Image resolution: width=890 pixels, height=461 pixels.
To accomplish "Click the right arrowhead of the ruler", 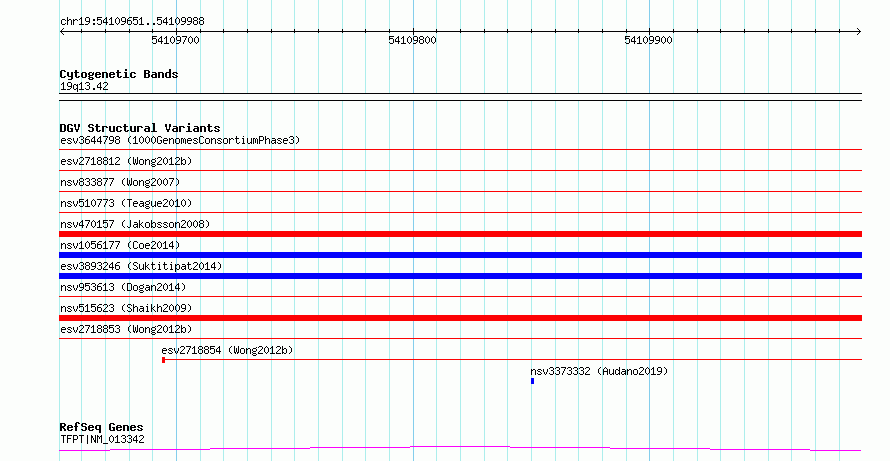I will coord(859,32).
